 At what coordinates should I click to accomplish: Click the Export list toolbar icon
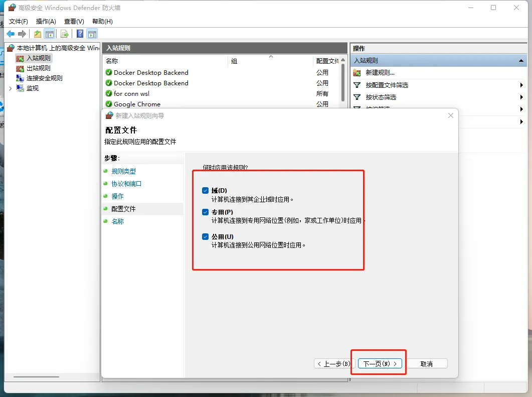point(64,34)
